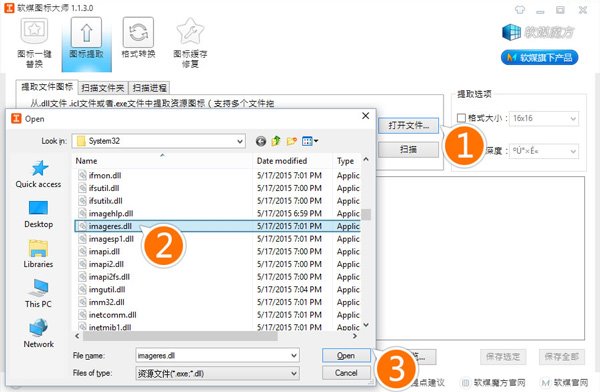This screenshot has height=392, width=600.
Task: Click the File name input field
Action: point(212,356)
